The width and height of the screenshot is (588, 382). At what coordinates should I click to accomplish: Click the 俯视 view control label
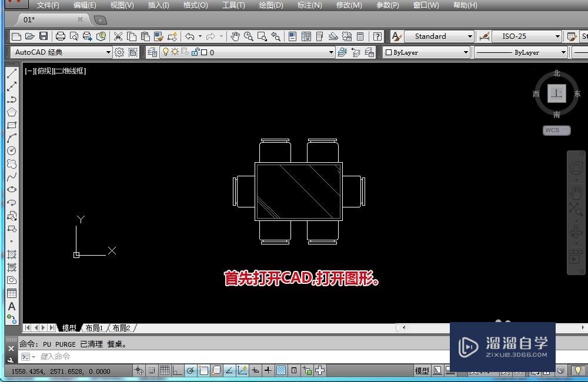44,71
